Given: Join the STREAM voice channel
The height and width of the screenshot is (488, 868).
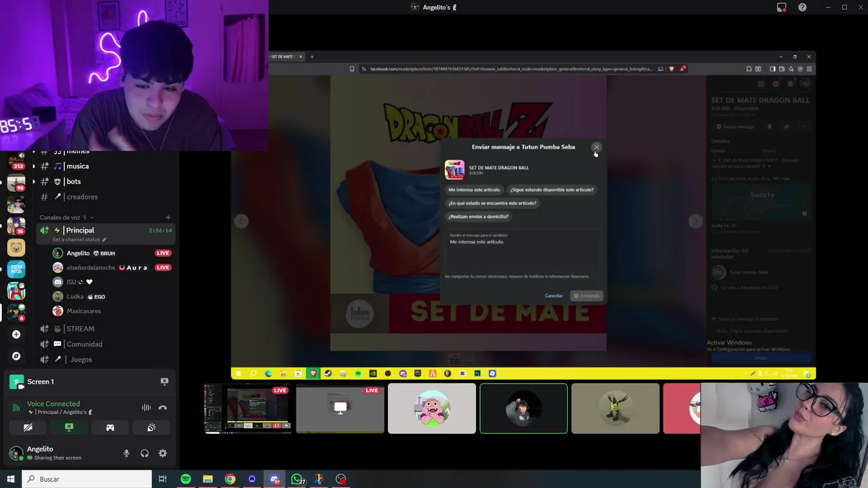Looking at the screenshot, I should (x=80, y=329).
